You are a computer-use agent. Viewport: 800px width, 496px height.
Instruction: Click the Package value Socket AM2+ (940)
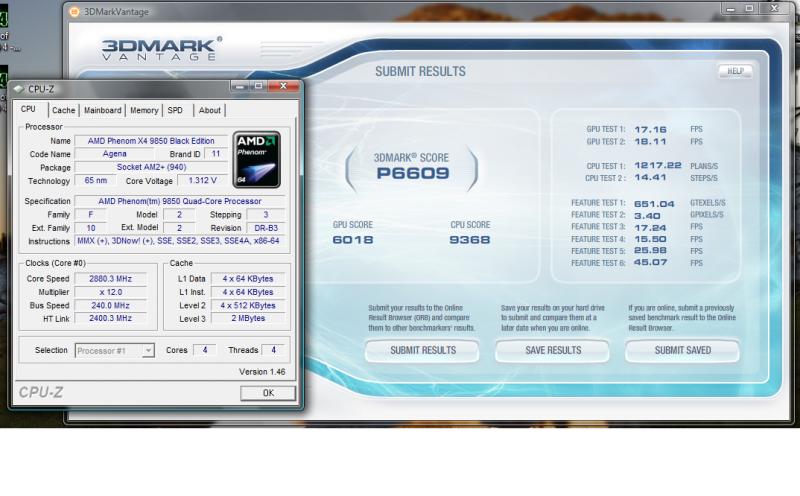pyautogui.click(x=151, y=167)
